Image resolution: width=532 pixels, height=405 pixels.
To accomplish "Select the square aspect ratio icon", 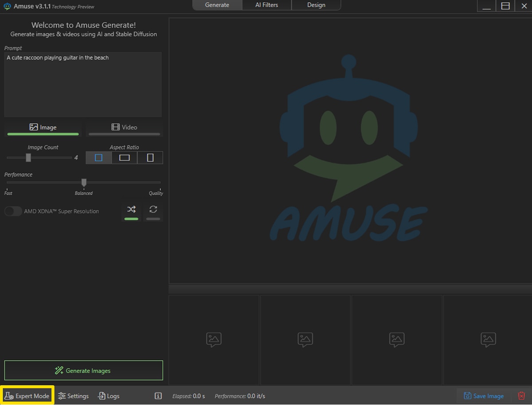I will [x=99, y=158].
